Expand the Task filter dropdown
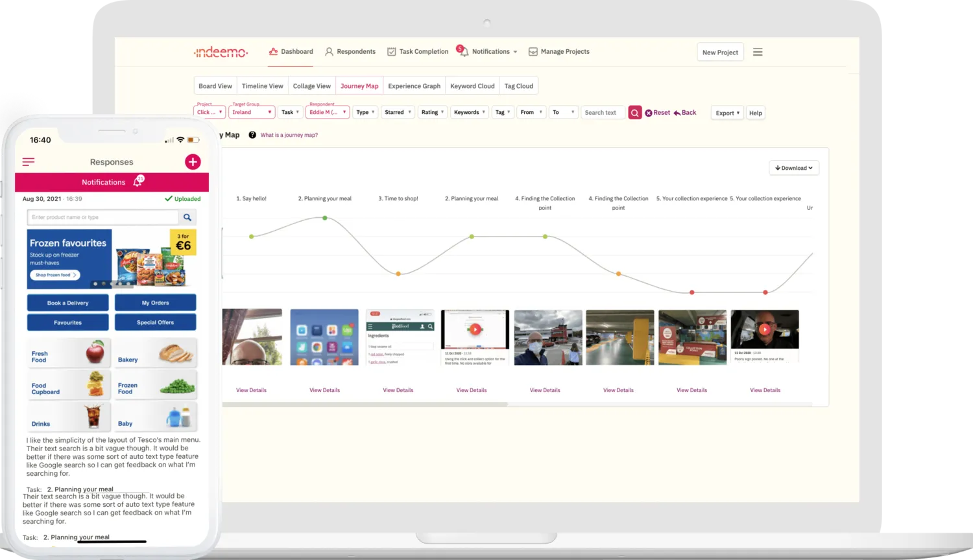 pos(290,113)
